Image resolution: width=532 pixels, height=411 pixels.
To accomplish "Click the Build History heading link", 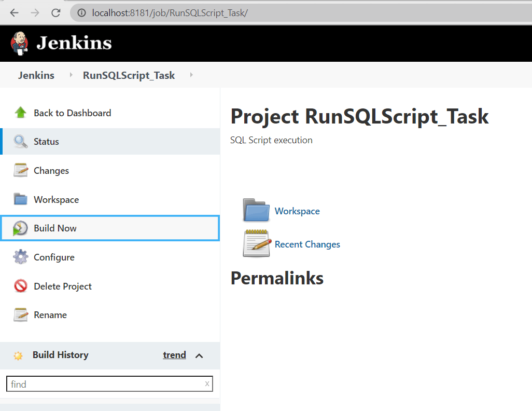I will (60, 354).
